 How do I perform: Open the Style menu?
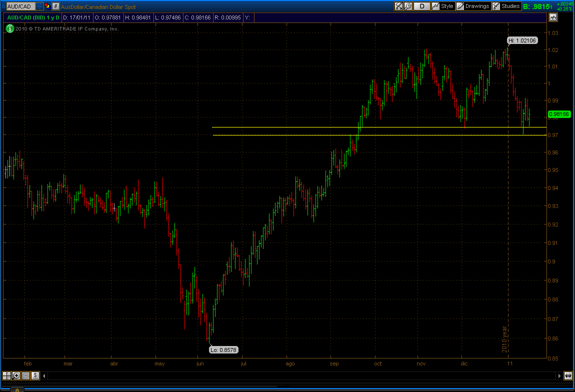pyautogui.click(x=443, y=6)
